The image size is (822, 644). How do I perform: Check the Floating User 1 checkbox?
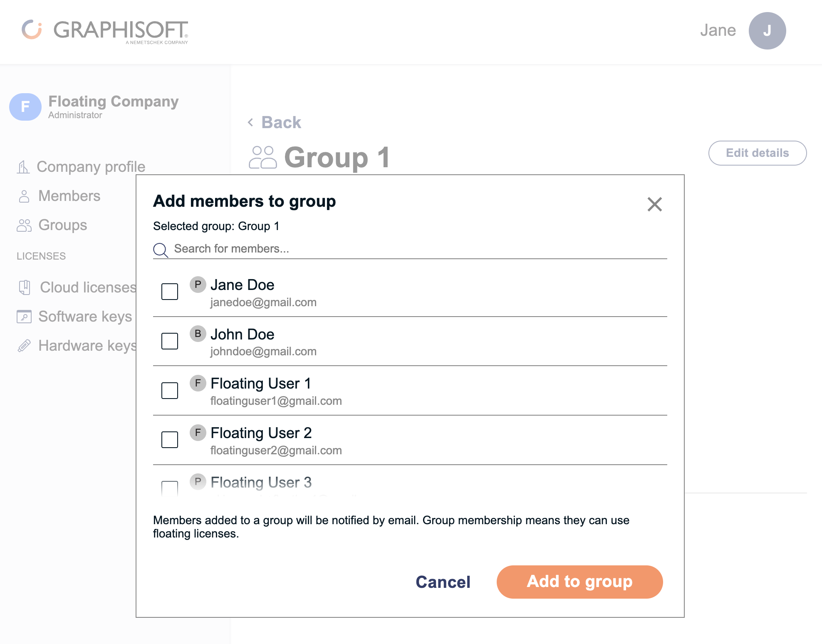tap(169, 390)
